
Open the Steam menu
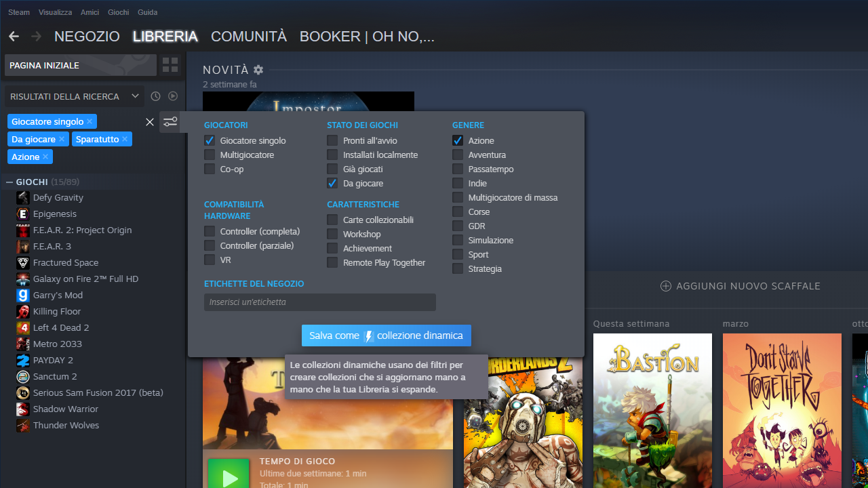click(x=19, y=12)
